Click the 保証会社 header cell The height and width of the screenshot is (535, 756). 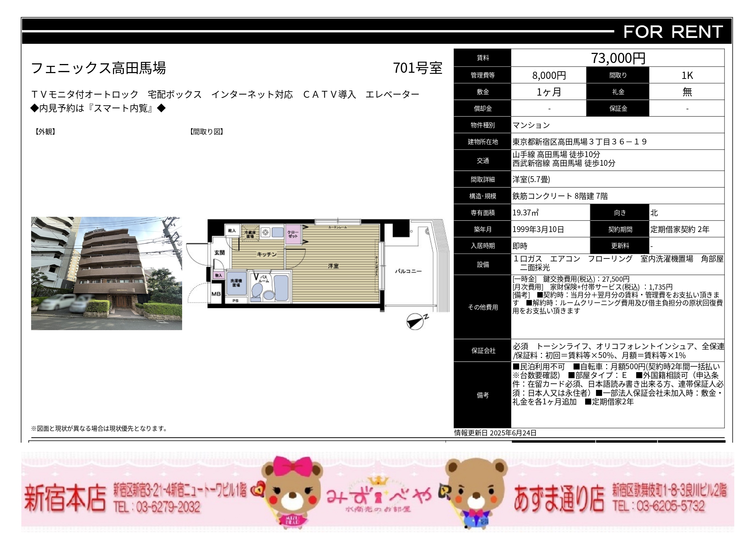(x=483, y=350)
